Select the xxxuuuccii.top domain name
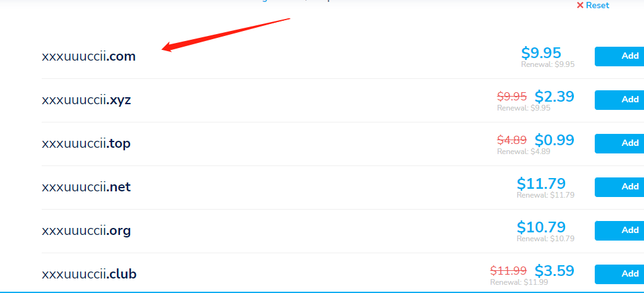644x293 pixels. coord(86,144)
